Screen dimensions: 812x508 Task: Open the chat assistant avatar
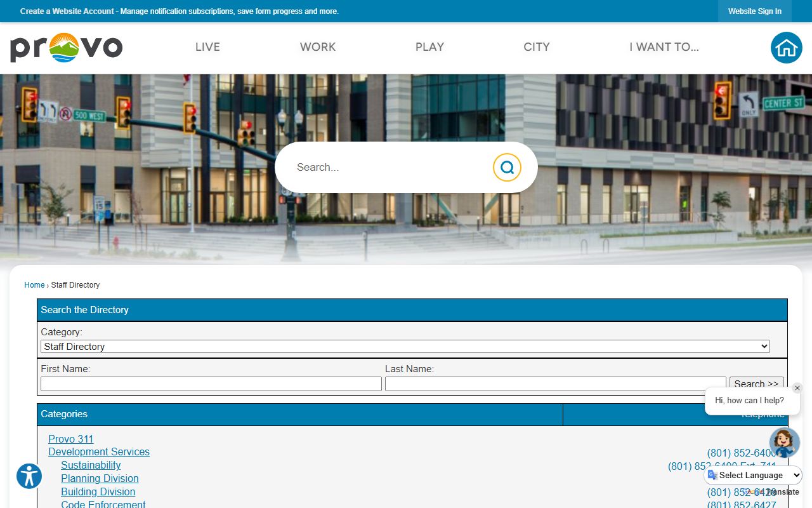point(785,443)
